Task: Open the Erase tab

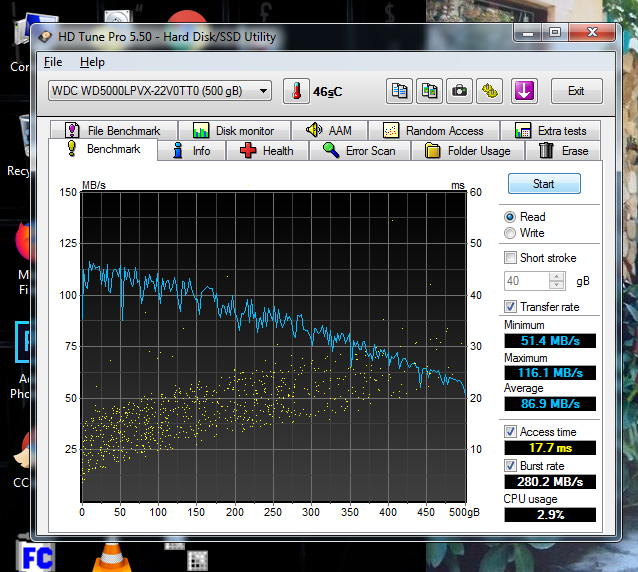Action: coord(563,151)
